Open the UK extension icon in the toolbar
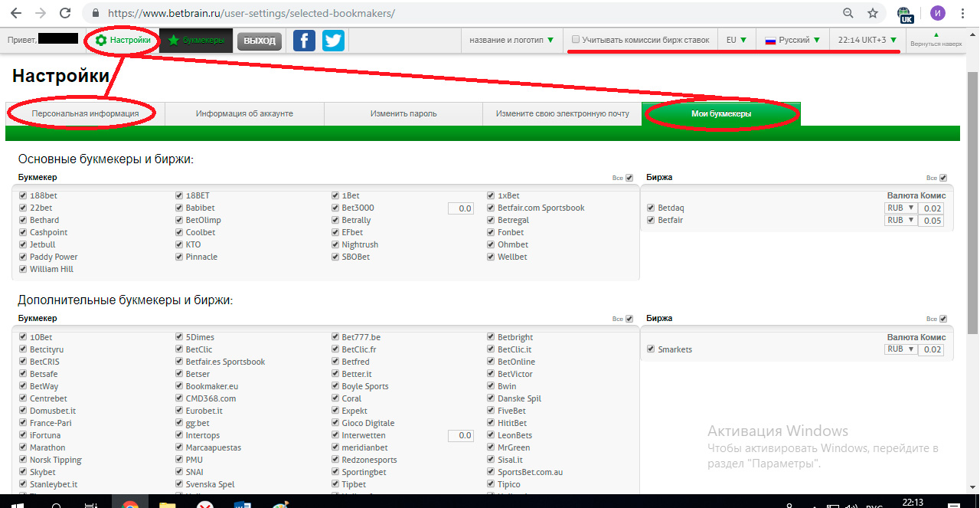 pos(906,14)
